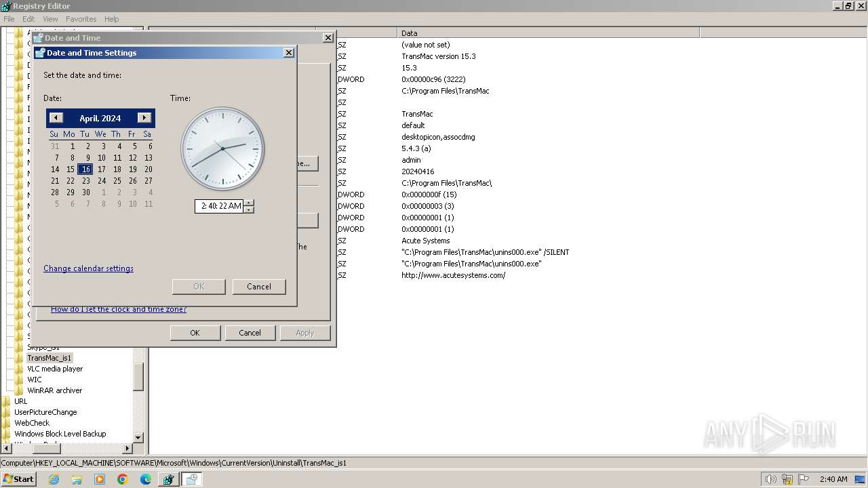Open Windows Explorer from taskbar

77,479
